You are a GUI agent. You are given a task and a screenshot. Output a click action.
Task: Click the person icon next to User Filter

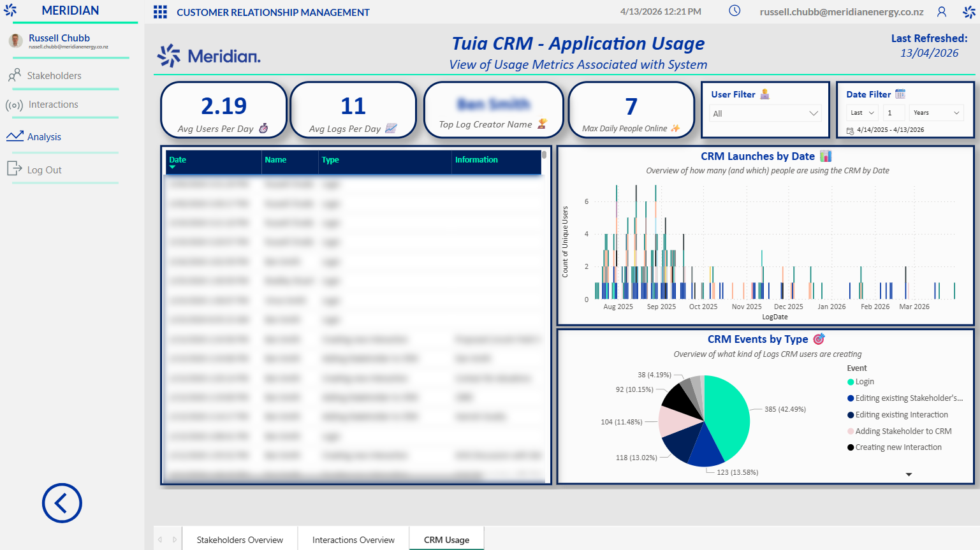click(764, 94)
